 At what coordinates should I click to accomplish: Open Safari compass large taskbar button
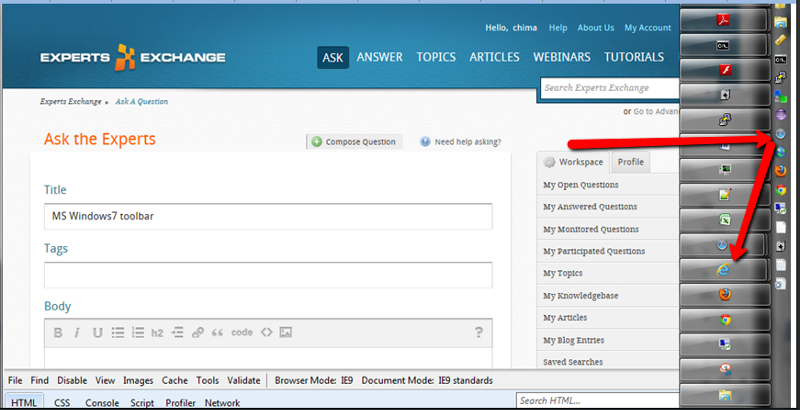pyautogui.click(x=722, y=245)
